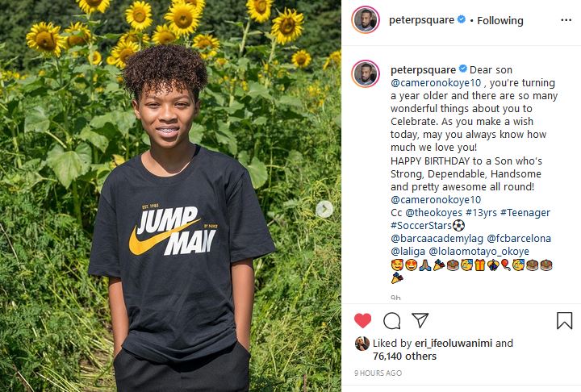
Task: Open the #Teenager hashtag
Action: 525,213
